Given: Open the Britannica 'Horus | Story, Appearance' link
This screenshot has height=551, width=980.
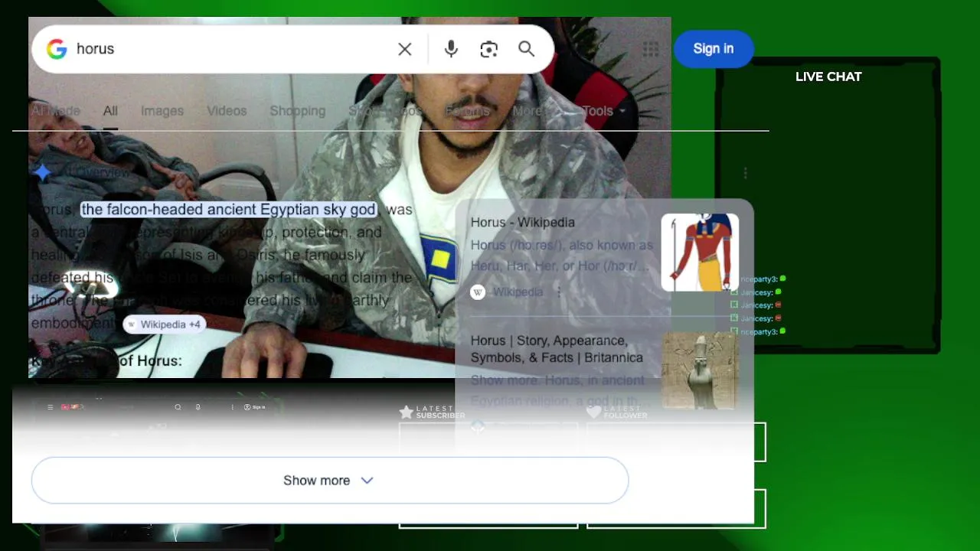Looking at the screenshot, I should click(x=557, y=349).
